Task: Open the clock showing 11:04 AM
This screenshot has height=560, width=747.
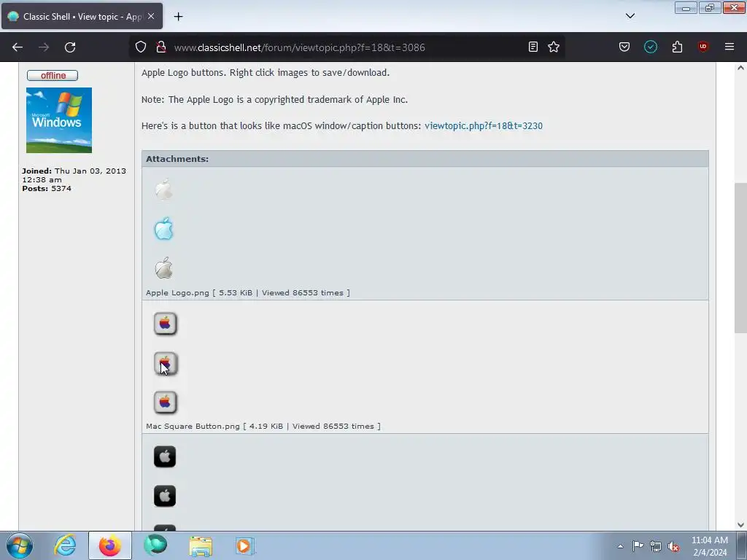Action: click(x=709, y=546)
